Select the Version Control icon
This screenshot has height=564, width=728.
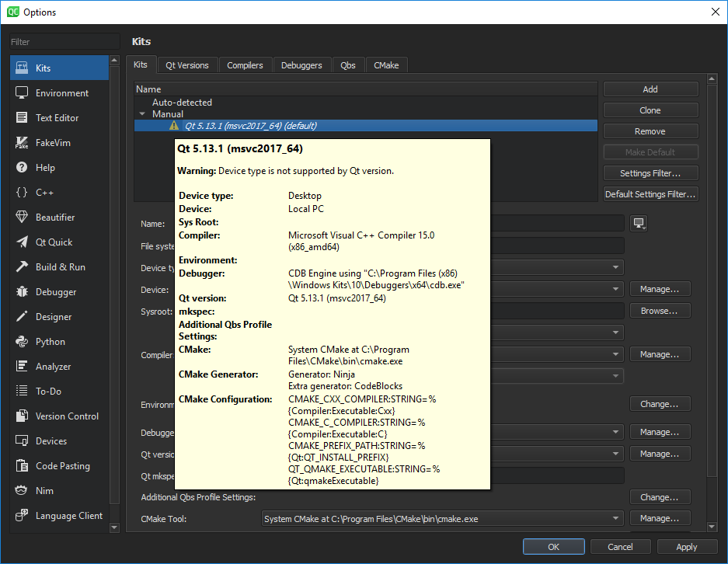click(x=22, y=416)
